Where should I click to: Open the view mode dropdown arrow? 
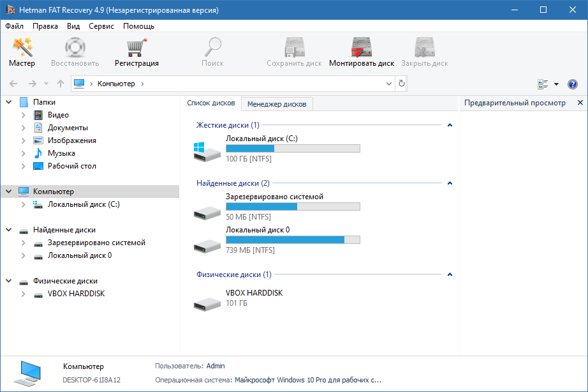(557, 84)
